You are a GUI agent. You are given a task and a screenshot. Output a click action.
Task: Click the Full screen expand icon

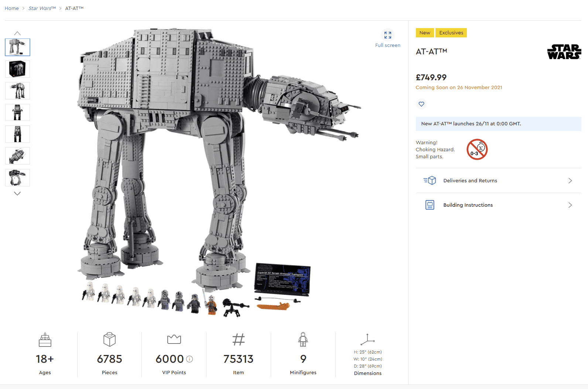387,35
